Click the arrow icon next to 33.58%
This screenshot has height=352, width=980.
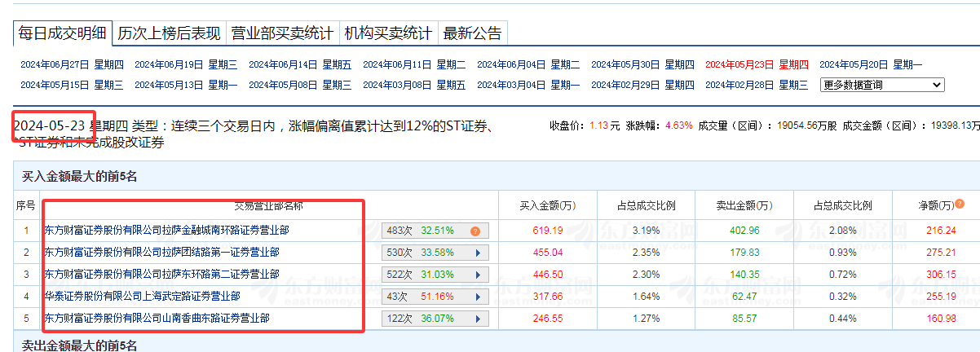(x=478, y=253)
